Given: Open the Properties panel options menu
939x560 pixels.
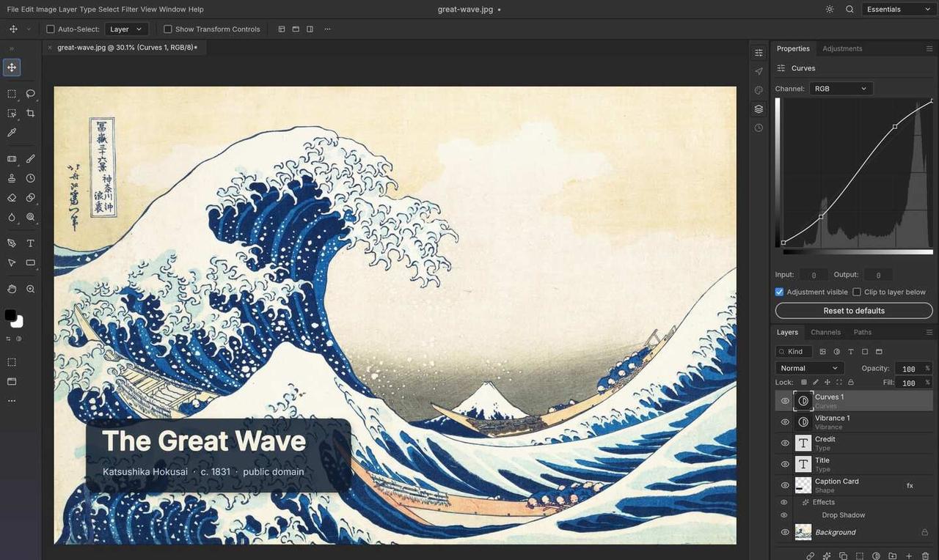Looking at the screenshot, I should point(929,48).
